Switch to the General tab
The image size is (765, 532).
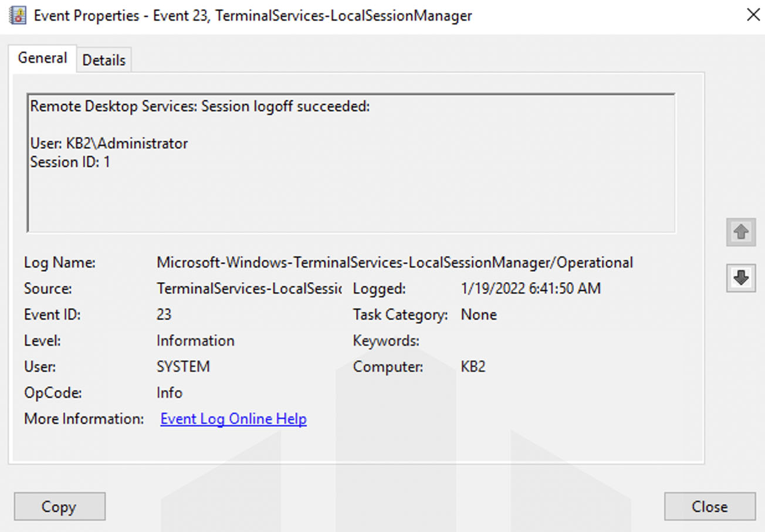point(42,57)
